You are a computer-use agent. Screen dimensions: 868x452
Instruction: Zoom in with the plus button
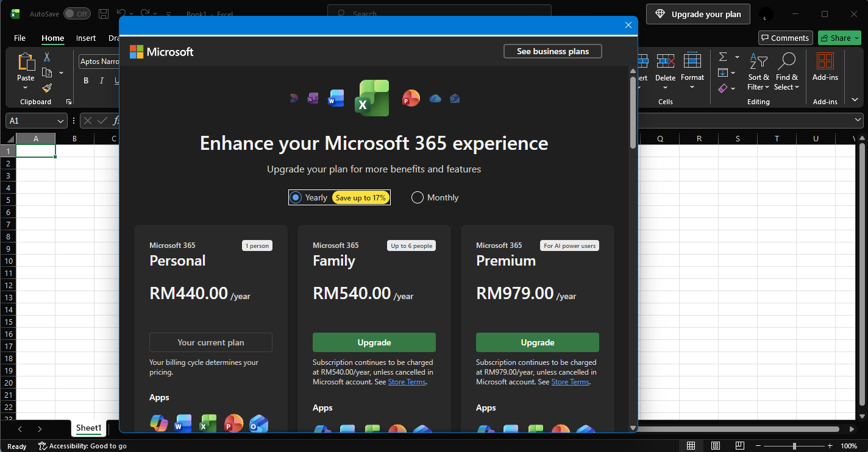tap(830, 446)
